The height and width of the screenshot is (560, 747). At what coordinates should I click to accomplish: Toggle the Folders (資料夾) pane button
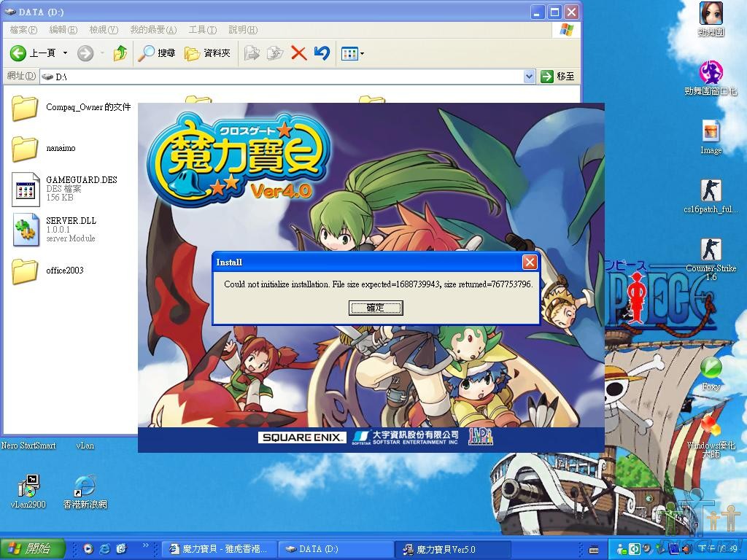coord(208,53)
